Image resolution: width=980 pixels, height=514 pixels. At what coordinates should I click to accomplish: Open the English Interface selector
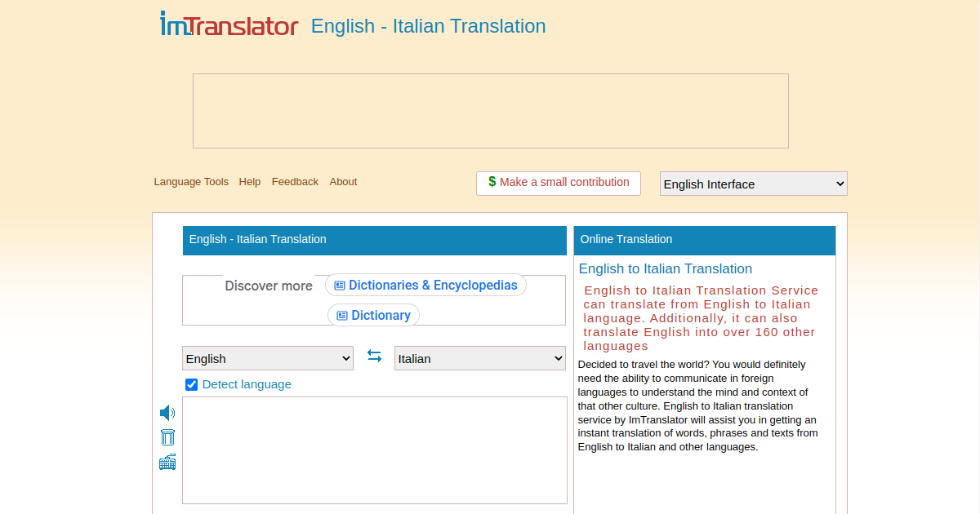click(x=754, y=184)
